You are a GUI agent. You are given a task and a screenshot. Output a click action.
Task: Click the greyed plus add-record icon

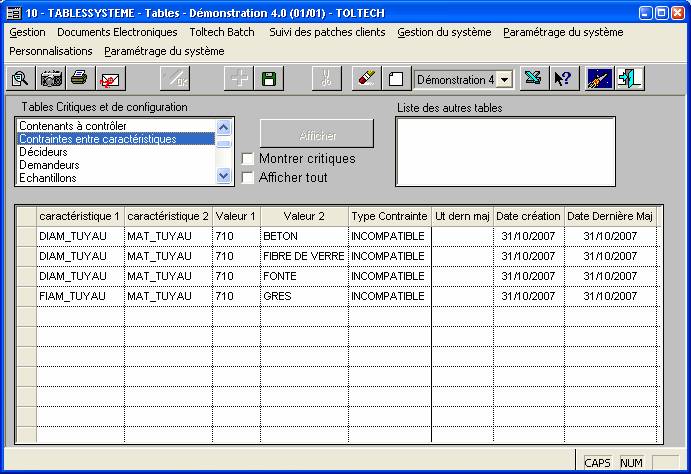tap(239, 79)
